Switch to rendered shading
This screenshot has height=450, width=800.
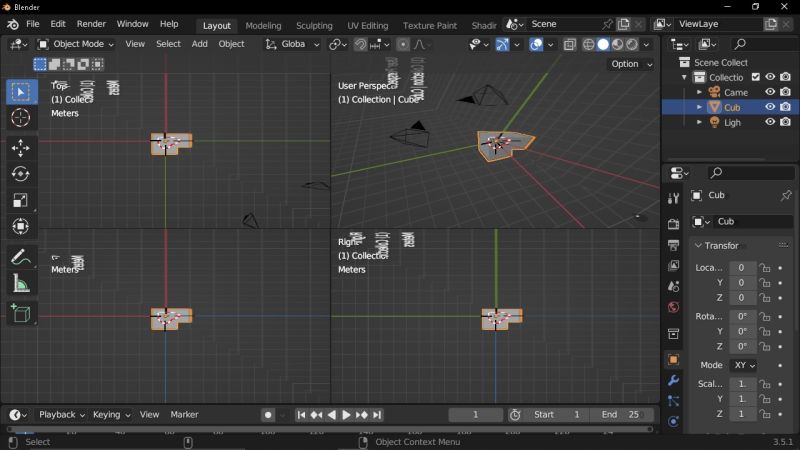[632, 44]
